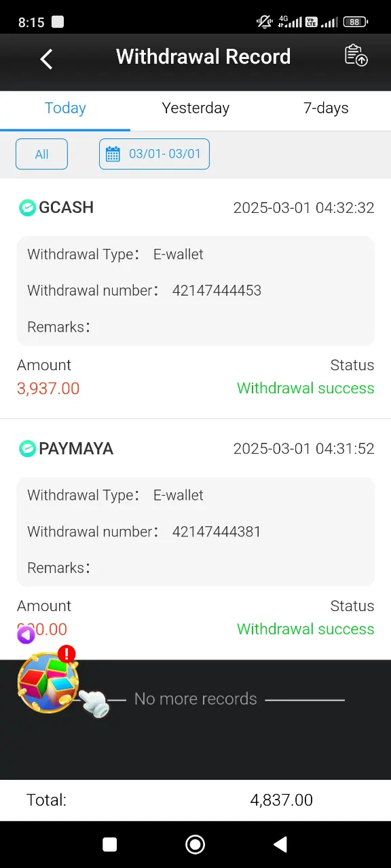Tap the GCASH Withdrawal success status
The height and width of the screenshot is (868, 391).
(305, 389)
